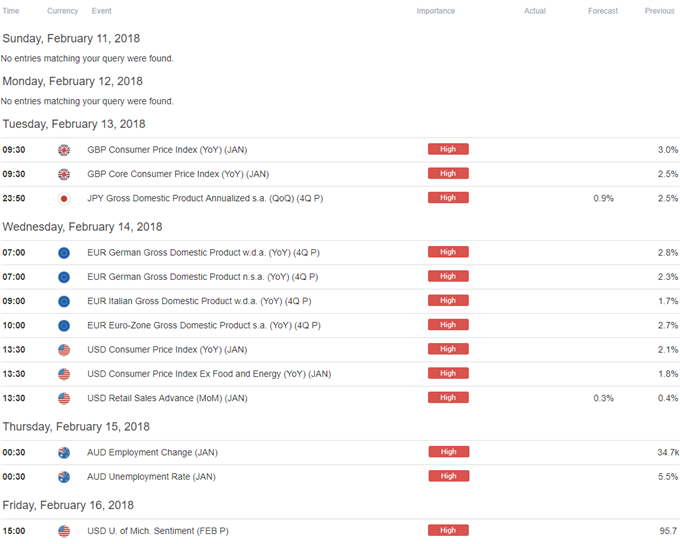This screenshot has width=680, height=544.
Task: Click High badge on EUR German GDP n.s.a. row
Action: [x=448, y=276]
